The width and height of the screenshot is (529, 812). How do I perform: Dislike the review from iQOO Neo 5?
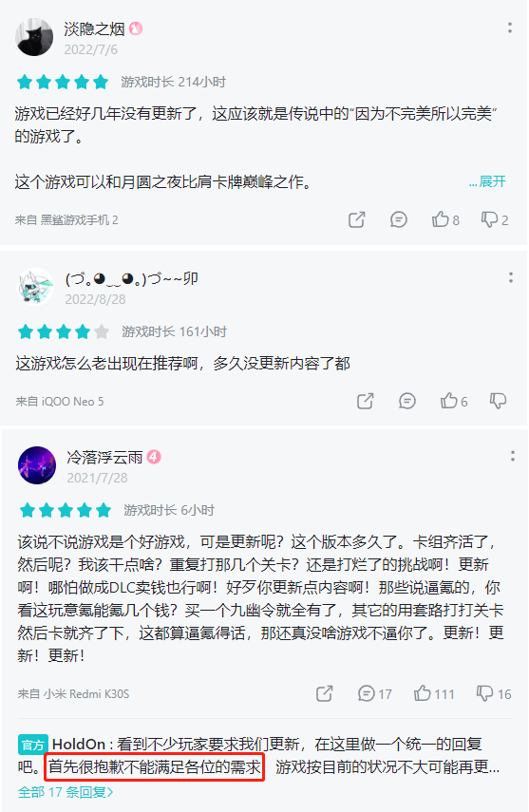coord(498,401)
